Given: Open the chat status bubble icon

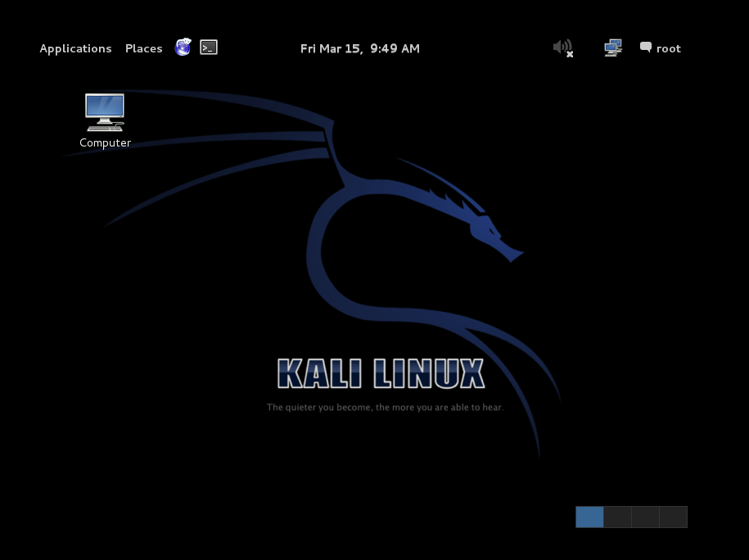Looking at the screenshot, I should click(646, 47).
